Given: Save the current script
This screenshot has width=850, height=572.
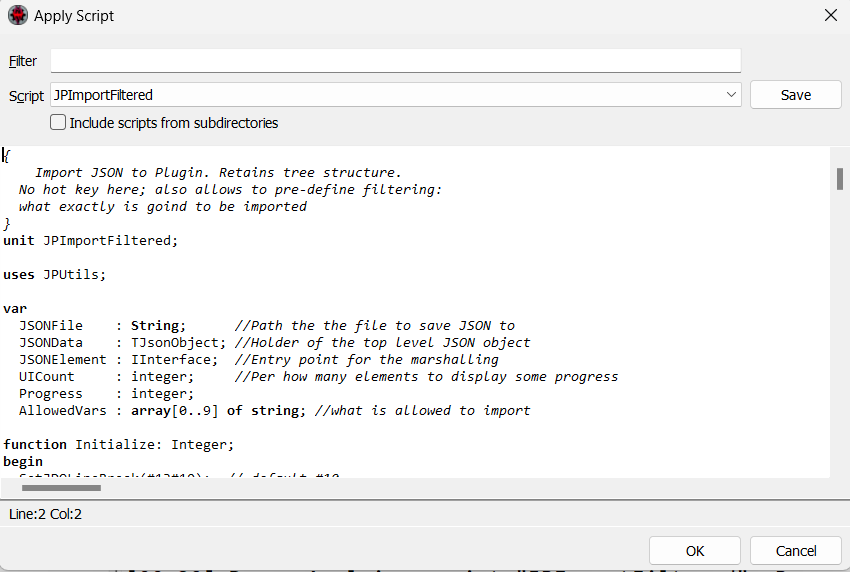Looking at the screenshot, I should coord(795,95).
